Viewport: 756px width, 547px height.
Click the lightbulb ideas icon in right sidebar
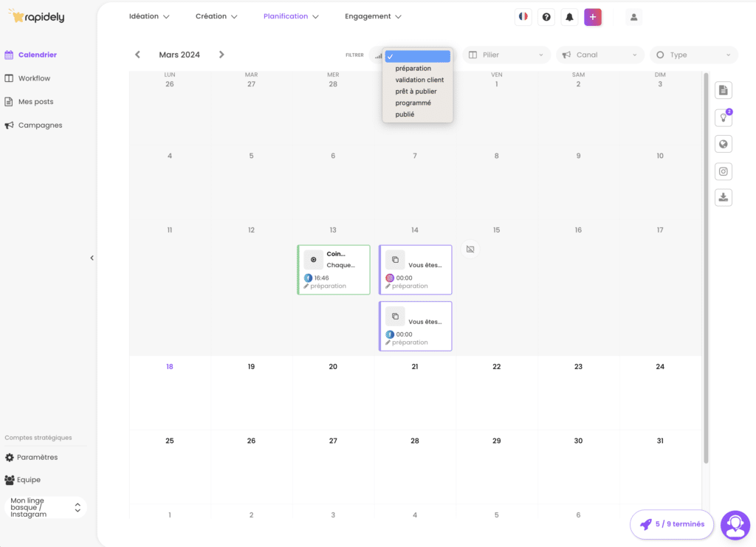724,117
